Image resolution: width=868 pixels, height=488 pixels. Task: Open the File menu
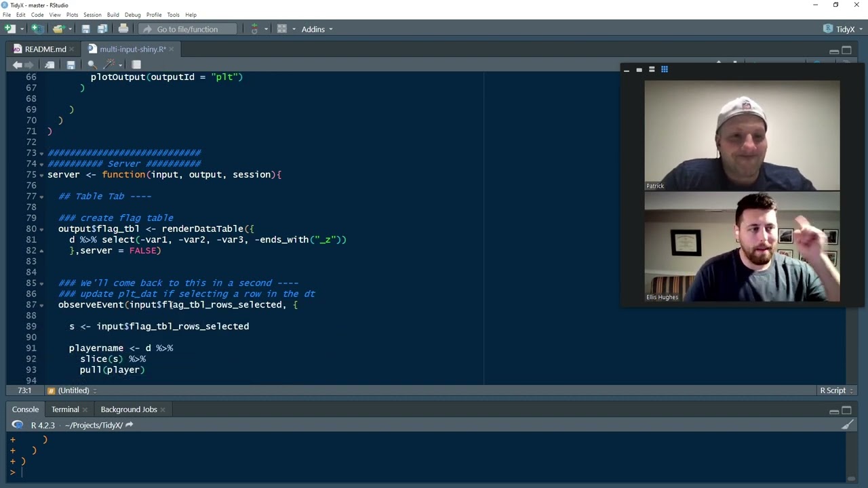point(6,15)
